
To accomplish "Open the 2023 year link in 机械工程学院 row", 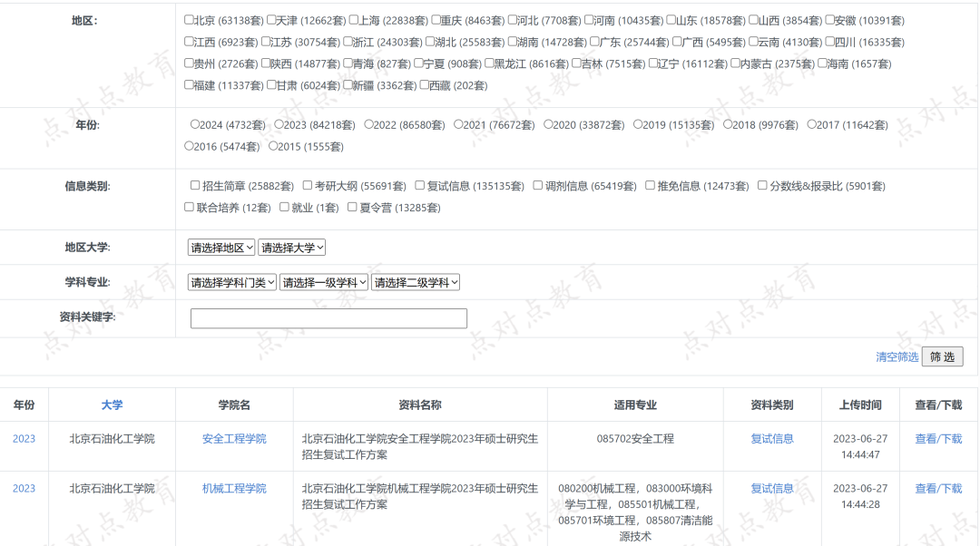I will pos(24,489).
